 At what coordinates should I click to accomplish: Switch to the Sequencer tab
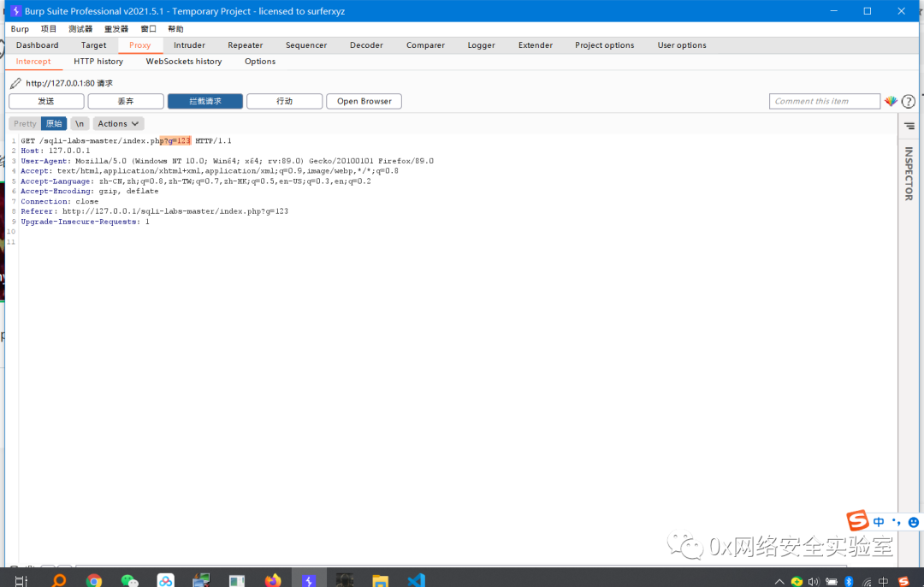point(305,45)
